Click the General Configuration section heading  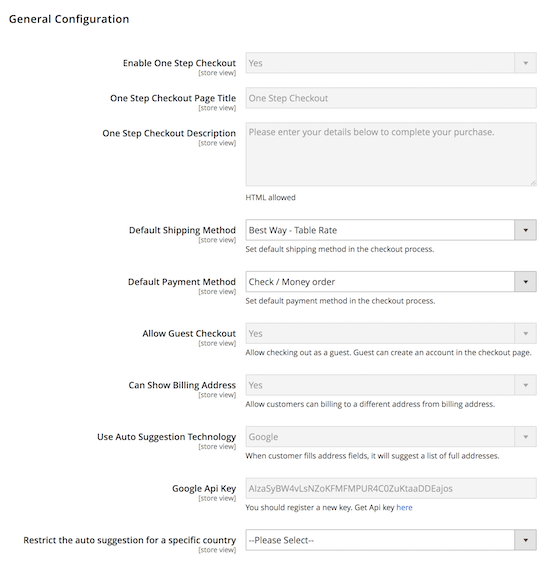pos(69,19)
